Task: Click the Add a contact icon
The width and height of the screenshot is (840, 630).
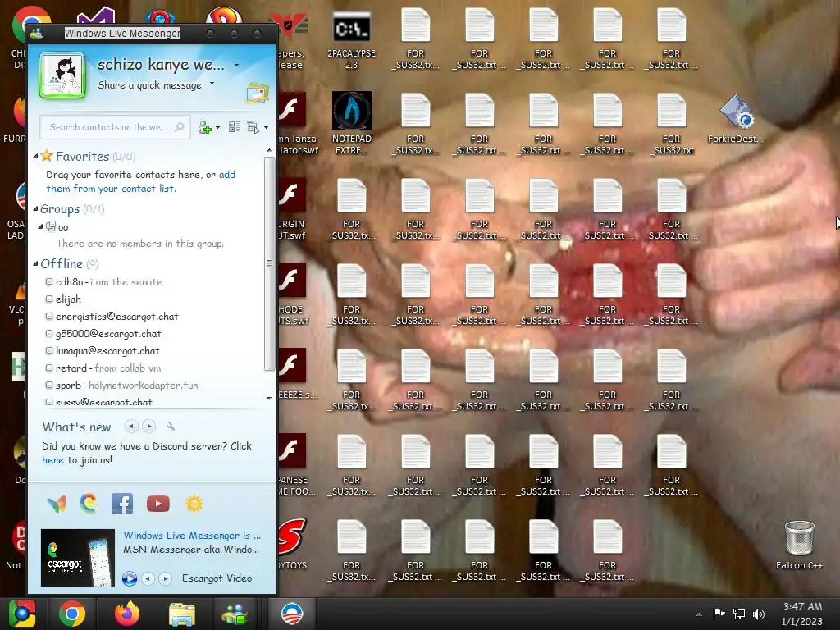Action: (204, 127)
